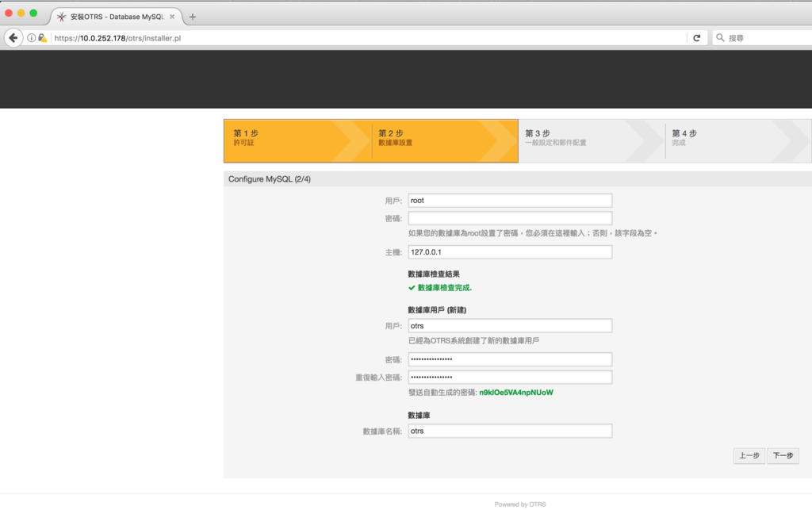Screen dimensions: 812x510
Task: Click the 主機 label
Action: [x=393, y=252]
